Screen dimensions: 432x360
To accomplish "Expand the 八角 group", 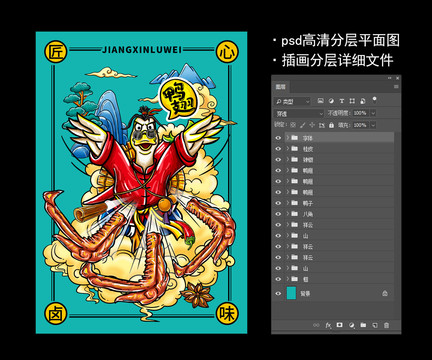I will coord(288,213).
